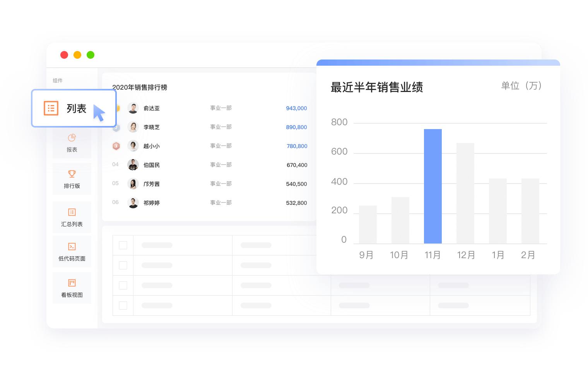Click the 组件 panel label
This screenshot has height=371, width=588.
point(58,80)
